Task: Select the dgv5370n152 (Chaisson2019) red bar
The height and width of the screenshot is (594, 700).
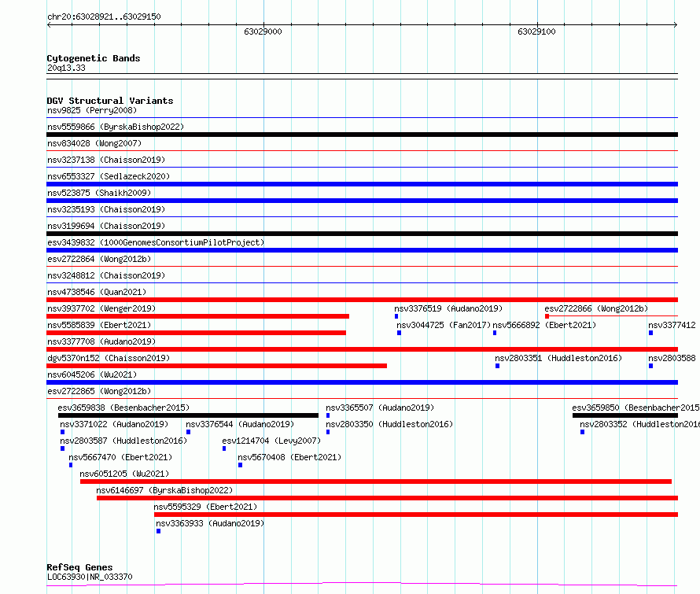Action: tap(216, 366)
